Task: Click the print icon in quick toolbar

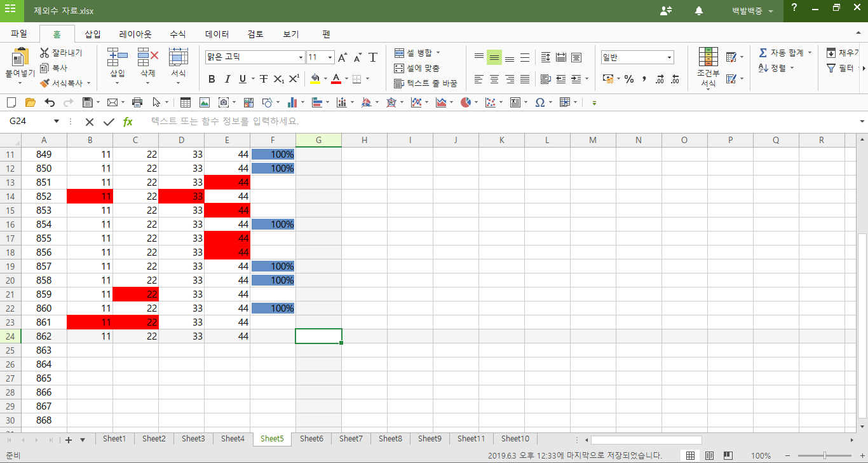Action: [x=137, y=102]
